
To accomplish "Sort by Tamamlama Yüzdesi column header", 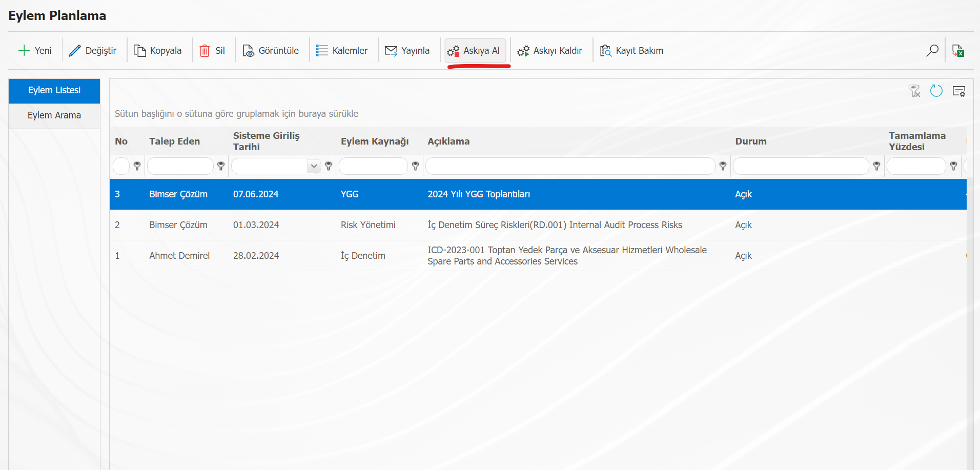I will pyautogui.click(x=917, y=141).
